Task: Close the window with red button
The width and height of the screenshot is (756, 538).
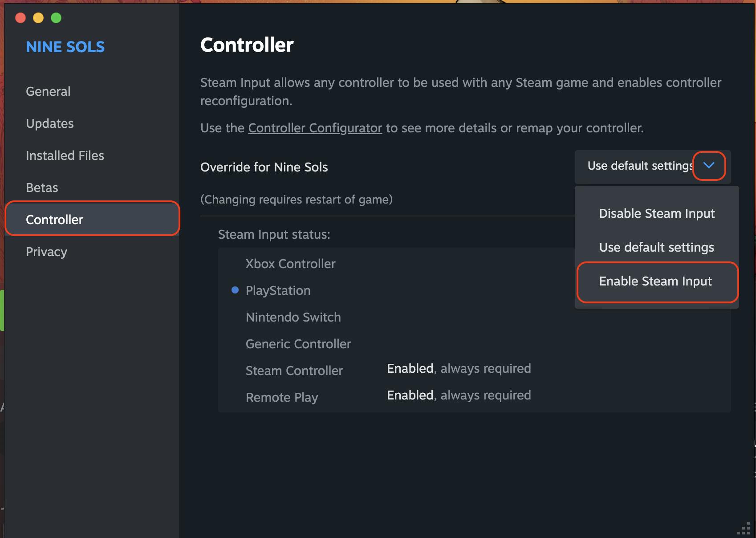Action: (x=20, y=18)
